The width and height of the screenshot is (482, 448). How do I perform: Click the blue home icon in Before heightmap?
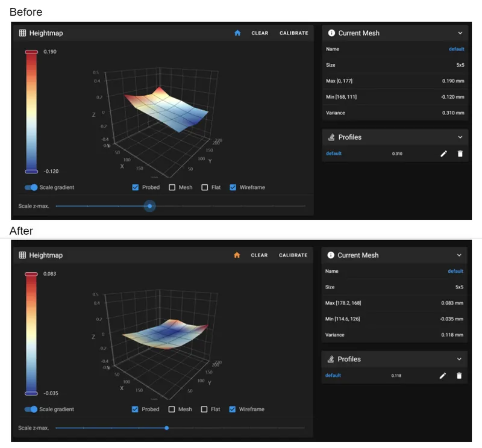coord(237,33)
